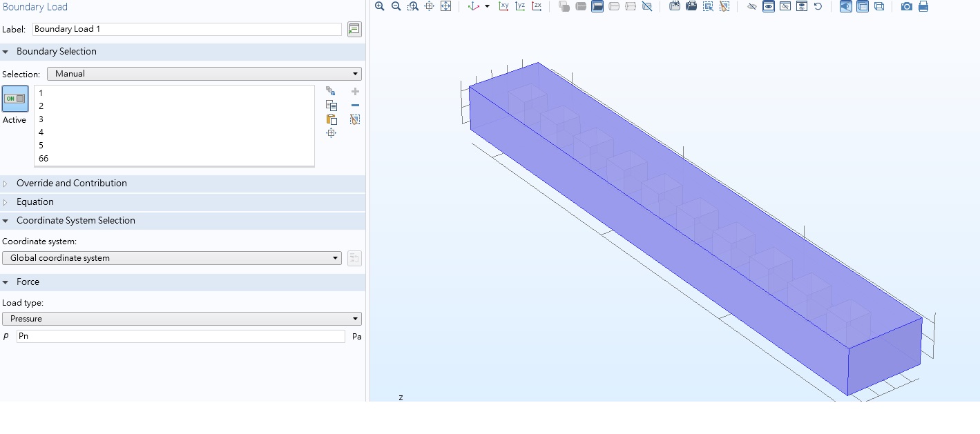
Task: Remove from selection with the minus button
Action: tap(355, 106)
